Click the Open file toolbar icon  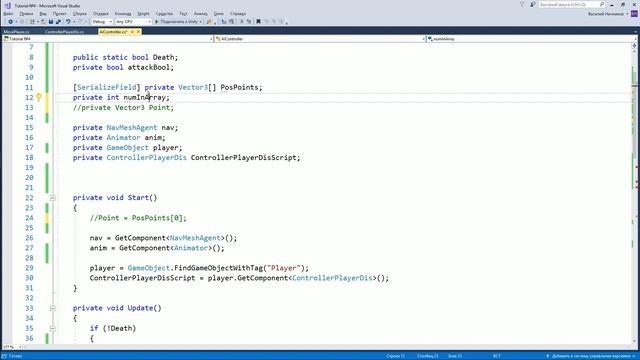(43, 22)
